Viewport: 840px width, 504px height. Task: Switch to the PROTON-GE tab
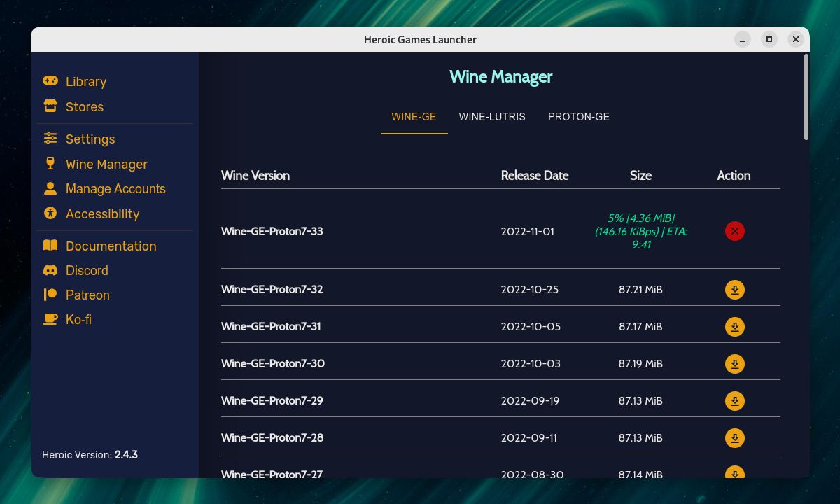click(579, 117)
